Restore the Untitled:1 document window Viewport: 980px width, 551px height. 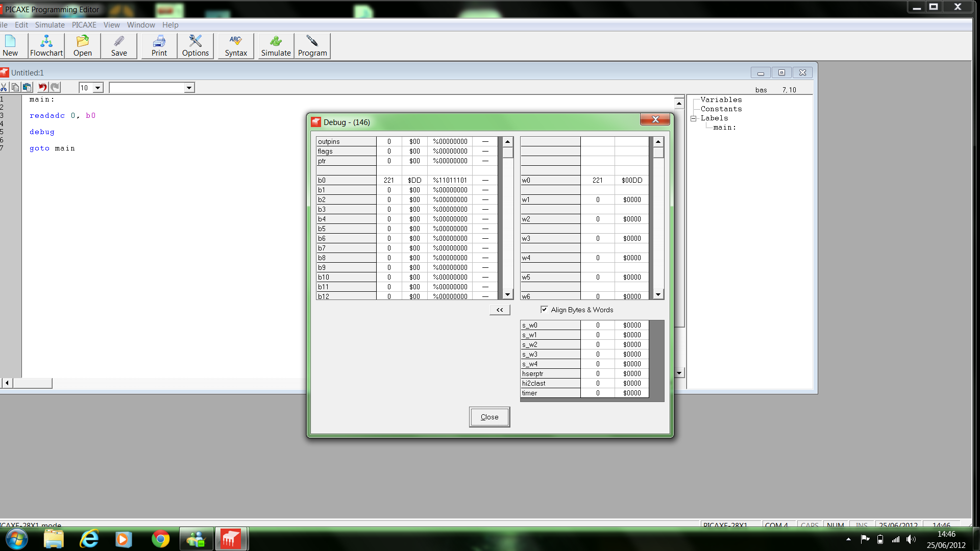[x=781, y=72]
